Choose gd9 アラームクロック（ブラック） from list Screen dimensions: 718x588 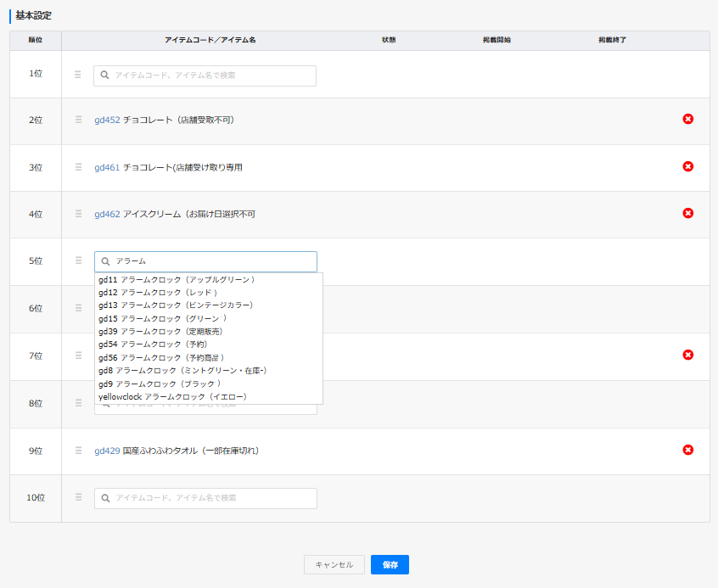[x=160, y=384]
